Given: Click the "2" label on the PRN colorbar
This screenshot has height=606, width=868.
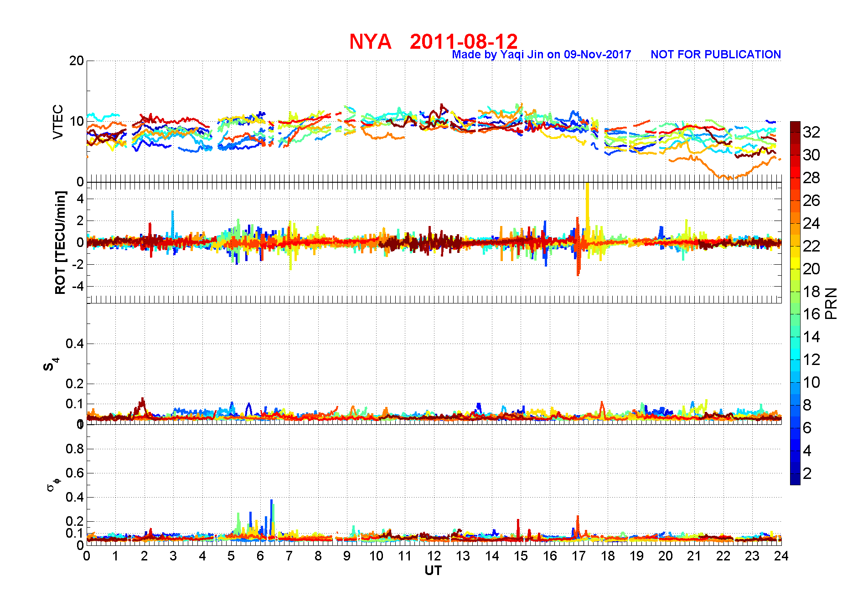Looking at the screenshot, I should [x=807, y=473].
